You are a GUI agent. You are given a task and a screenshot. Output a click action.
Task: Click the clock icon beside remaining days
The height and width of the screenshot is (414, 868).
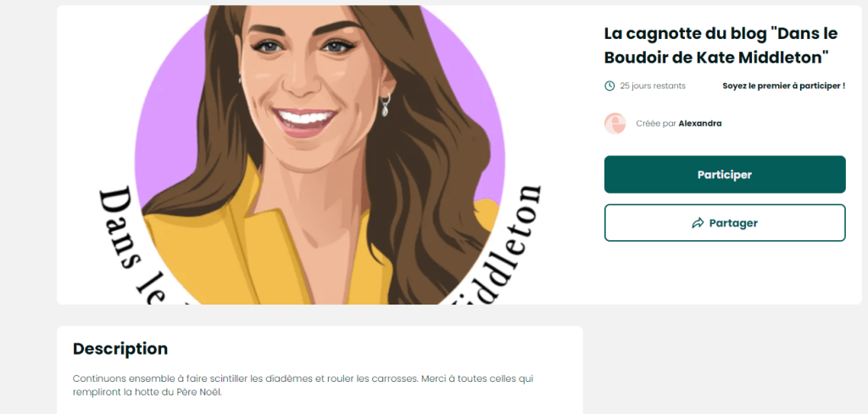point(609,86)
